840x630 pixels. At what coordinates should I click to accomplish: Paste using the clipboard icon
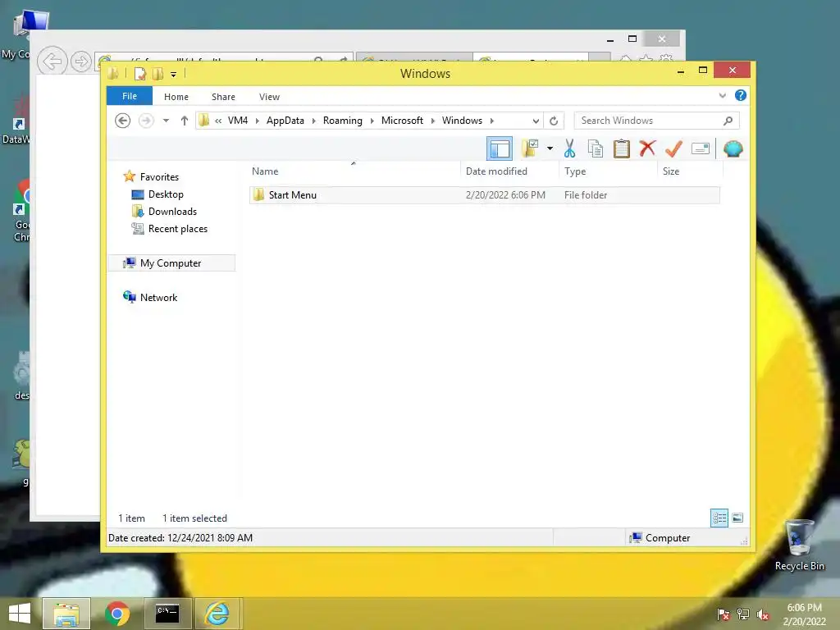(622, 148)
